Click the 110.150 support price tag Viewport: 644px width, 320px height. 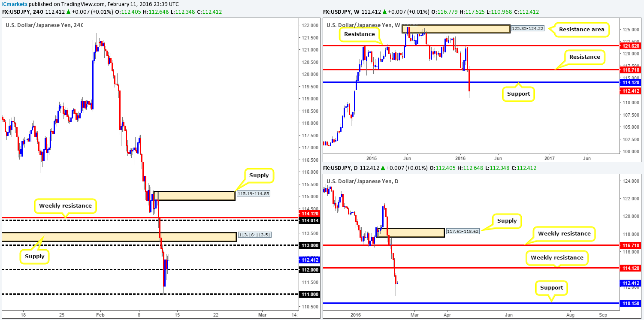coord(630,303)
